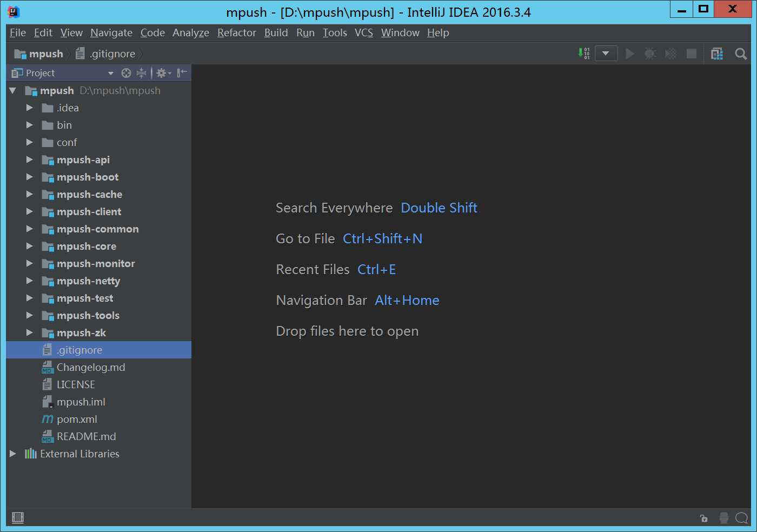Open the Edit menu
This screenshot has width=757, height=532.
tap(43, 32)
